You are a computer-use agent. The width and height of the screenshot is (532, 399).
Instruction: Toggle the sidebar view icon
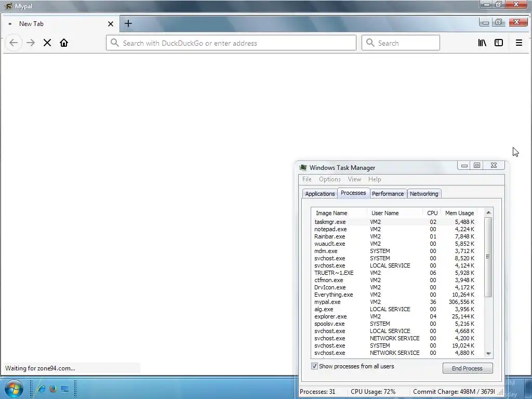498,43
